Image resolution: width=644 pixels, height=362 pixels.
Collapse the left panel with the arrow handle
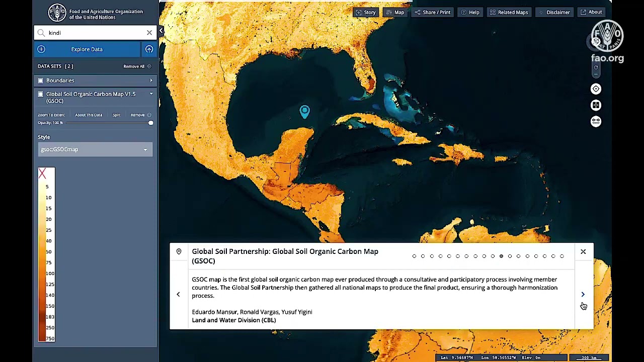click(x=161, y=31)
